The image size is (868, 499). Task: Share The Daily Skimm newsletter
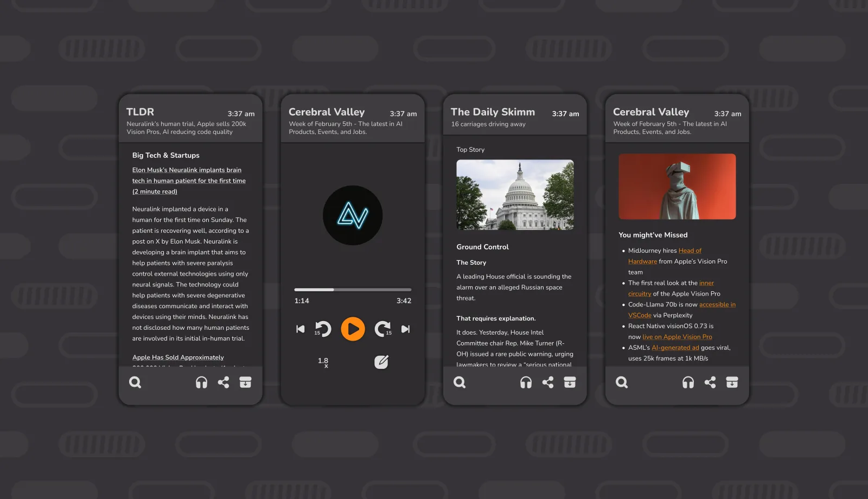(548, 382)
